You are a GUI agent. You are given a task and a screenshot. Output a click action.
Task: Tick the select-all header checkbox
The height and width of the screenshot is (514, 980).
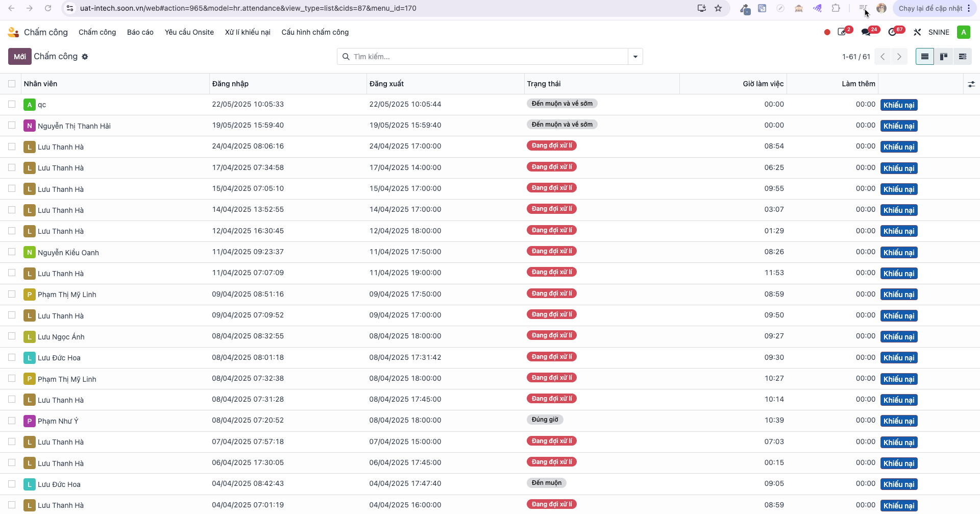click(12, 84)
